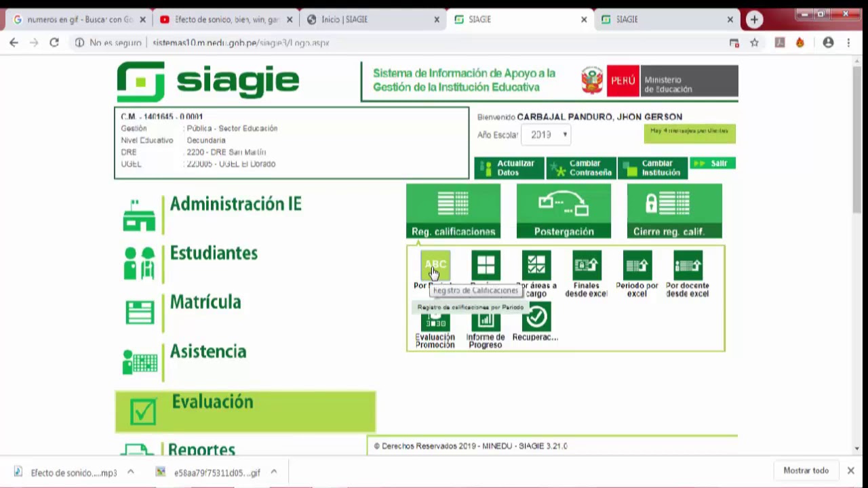Image resolution: width=868 pixels, height=488 pixels.
Task: Click the Matrícula form icon
Action: coord(140,312)
